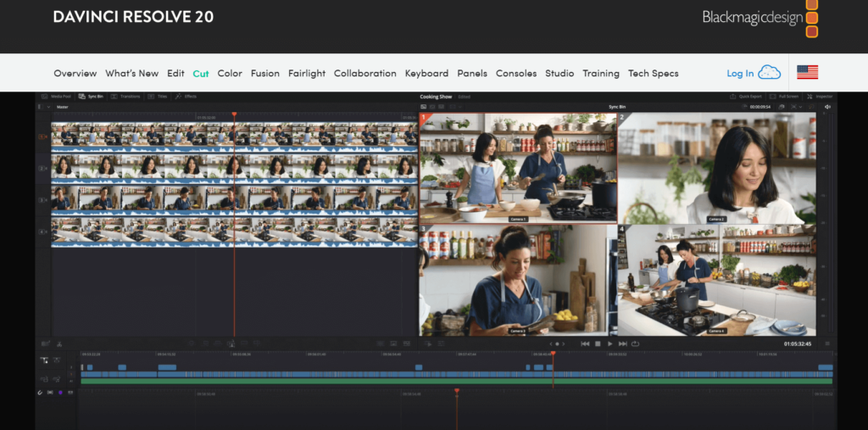Image resolution: width=868 pixels, height=430 pixels.
Task: Click the lower timeline playhead marker
Action: (x=457, y=391)
